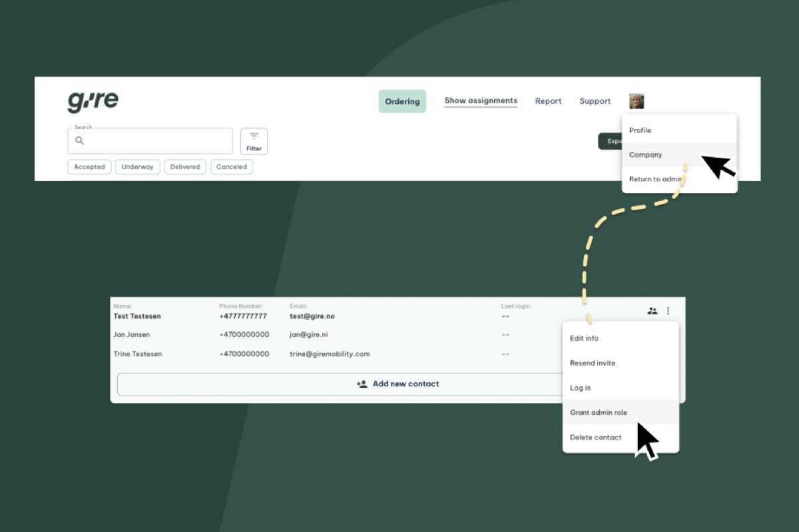Image resolution: width=799 pixels, height=532 pixels.
Task: Toggle the Canceled status filter
Action: 232,167
